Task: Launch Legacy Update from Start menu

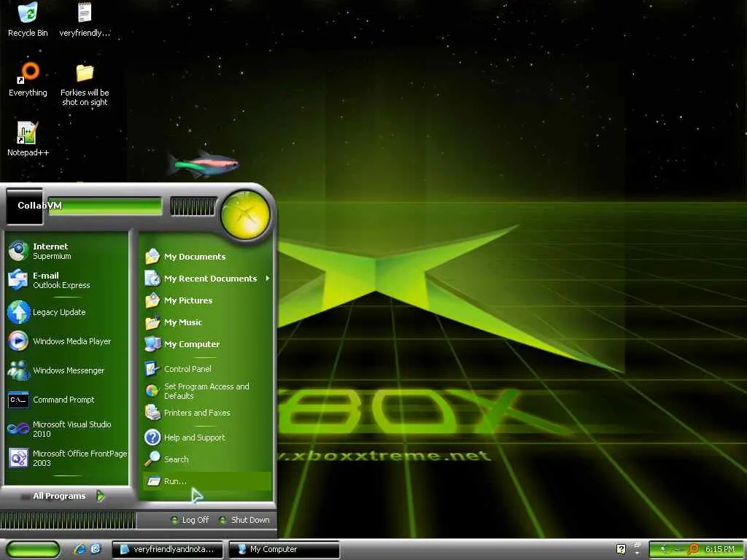Action: 66,312
